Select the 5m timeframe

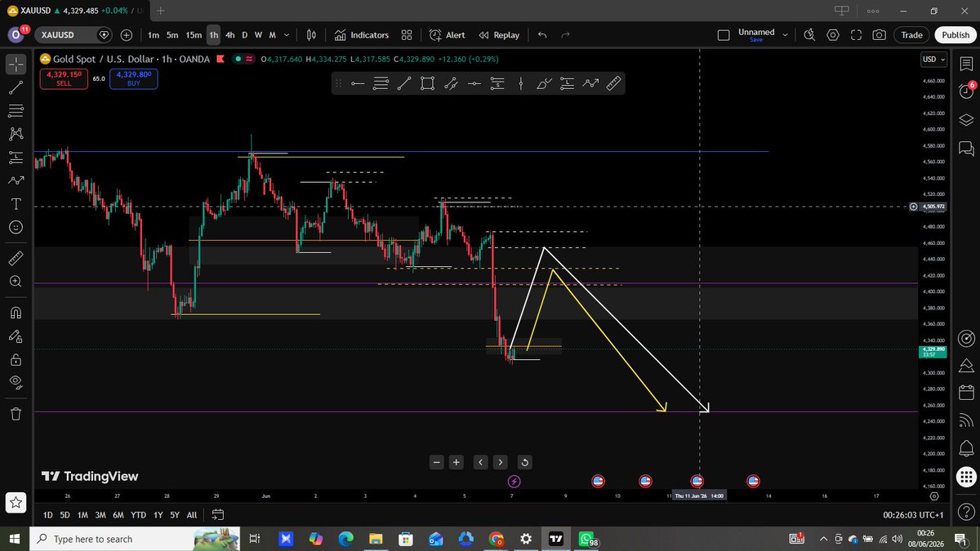click(x=172, y=35)
